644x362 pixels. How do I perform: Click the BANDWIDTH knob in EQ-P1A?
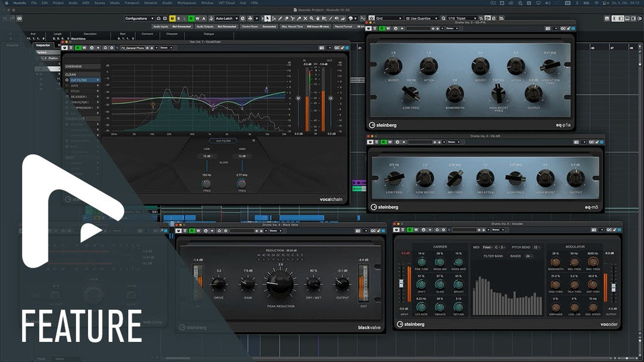click(x=455, y=94)
